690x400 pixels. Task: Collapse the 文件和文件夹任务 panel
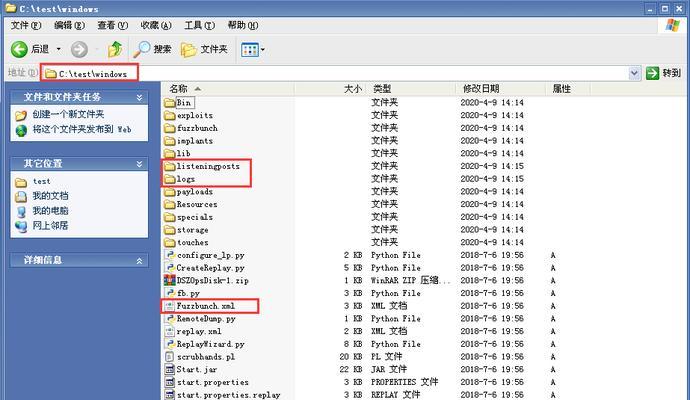139,97
